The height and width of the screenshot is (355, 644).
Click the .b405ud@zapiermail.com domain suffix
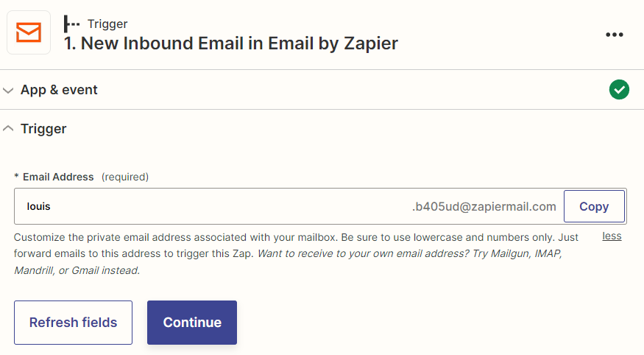click(484, 206)
